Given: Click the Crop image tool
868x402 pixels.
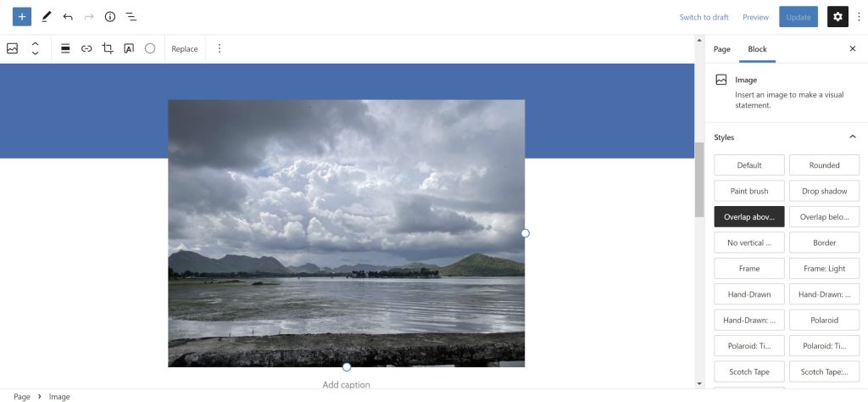Looking at the screenshot, I should 108,49.
